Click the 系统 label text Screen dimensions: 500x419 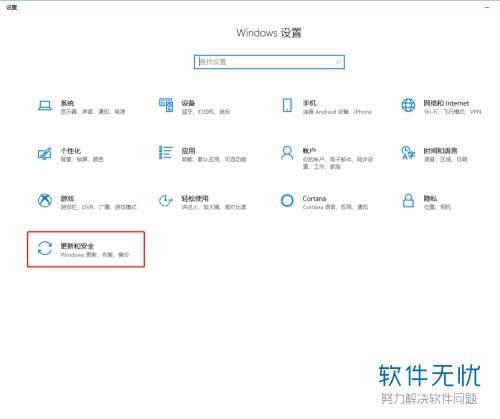[67, 103]
